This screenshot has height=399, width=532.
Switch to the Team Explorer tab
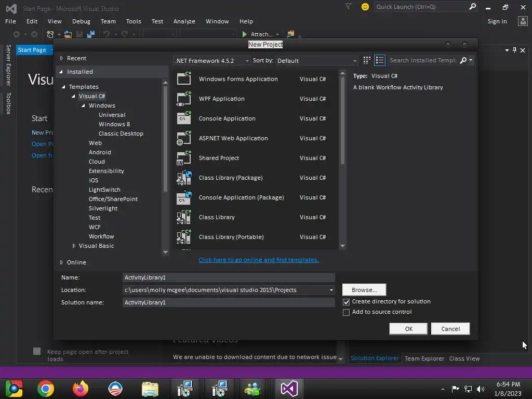(424, 358)
